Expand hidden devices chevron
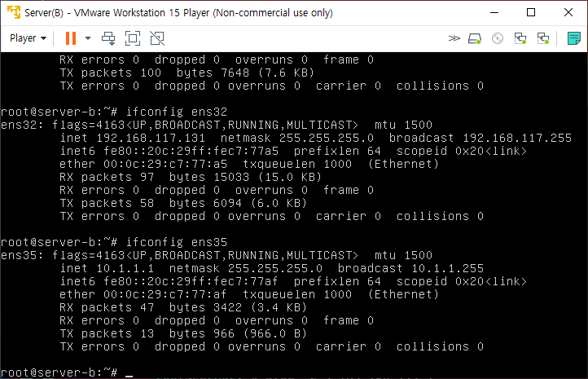Screen dimensions: 588x379 point(454,38)
